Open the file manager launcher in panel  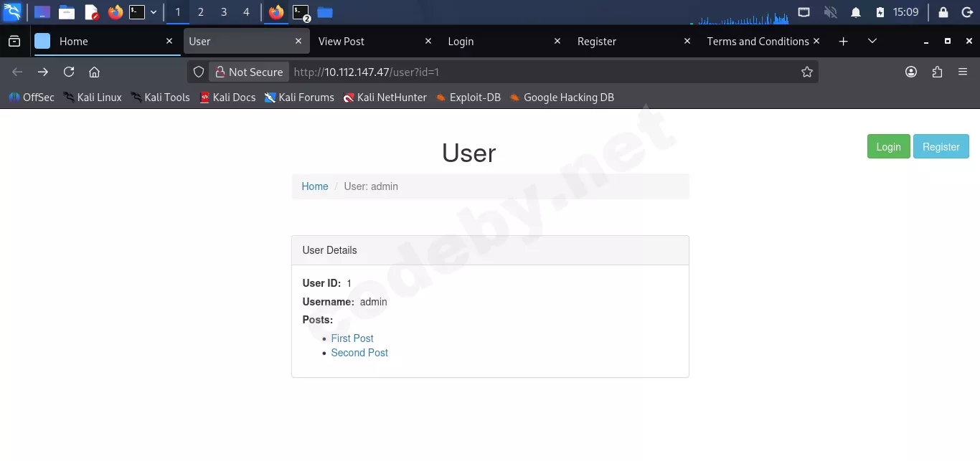(67, 12)
